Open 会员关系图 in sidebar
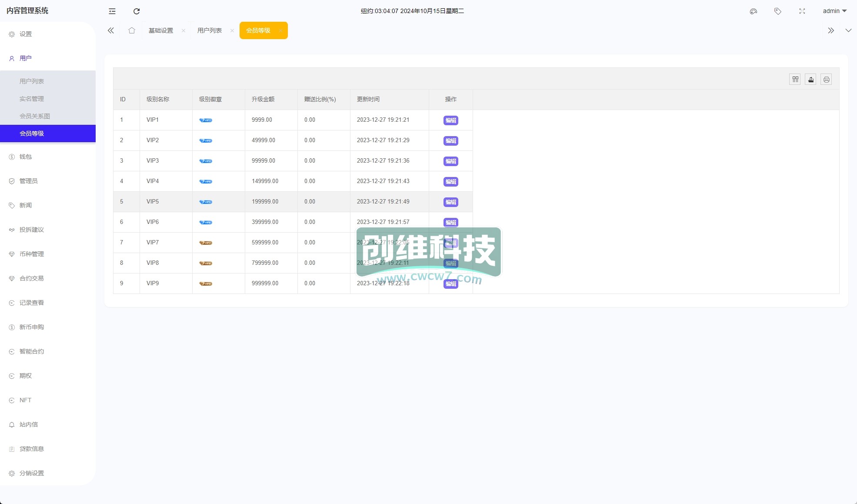 (48, 116)
